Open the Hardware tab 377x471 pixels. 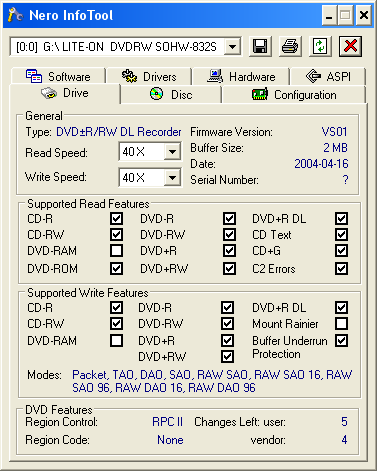[241, 76]
